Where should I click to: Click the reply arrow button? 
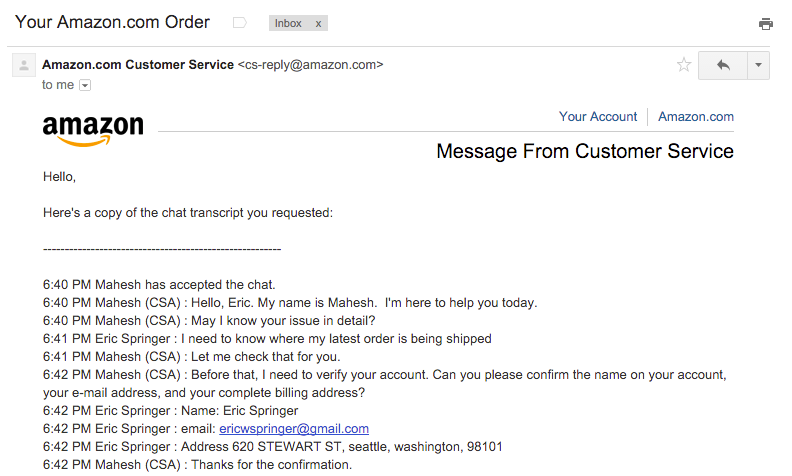click(x=722, y=65)
